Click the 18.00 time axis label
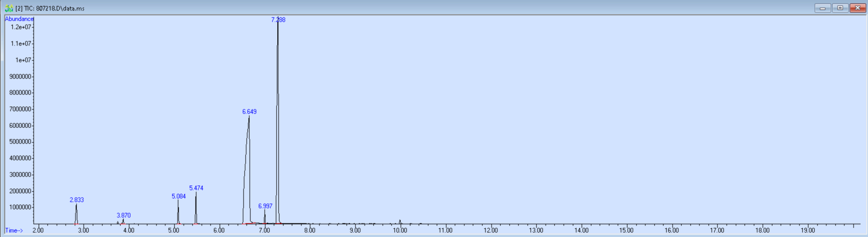 tap(762, 230)
